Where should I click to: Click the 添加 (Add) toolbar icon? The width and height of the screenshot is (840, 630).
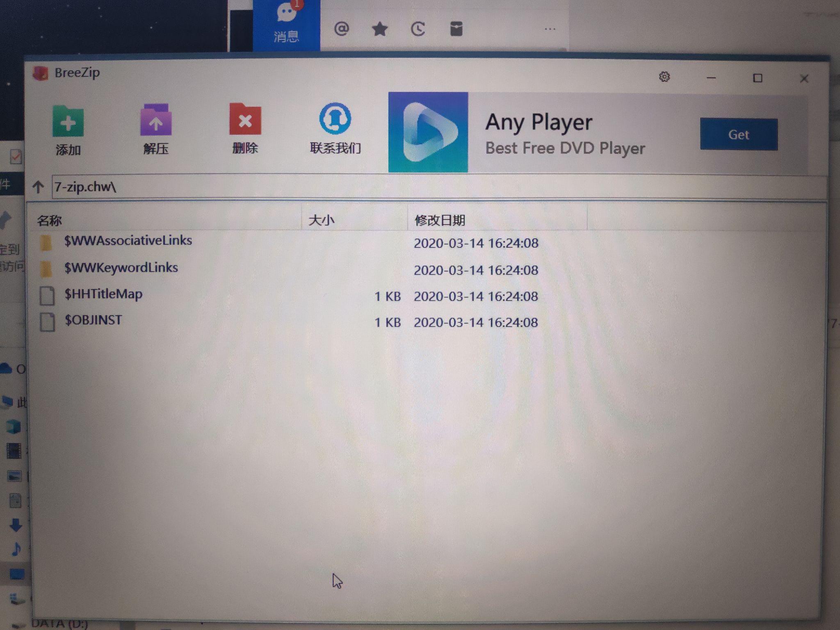click(x=68, y=121)
